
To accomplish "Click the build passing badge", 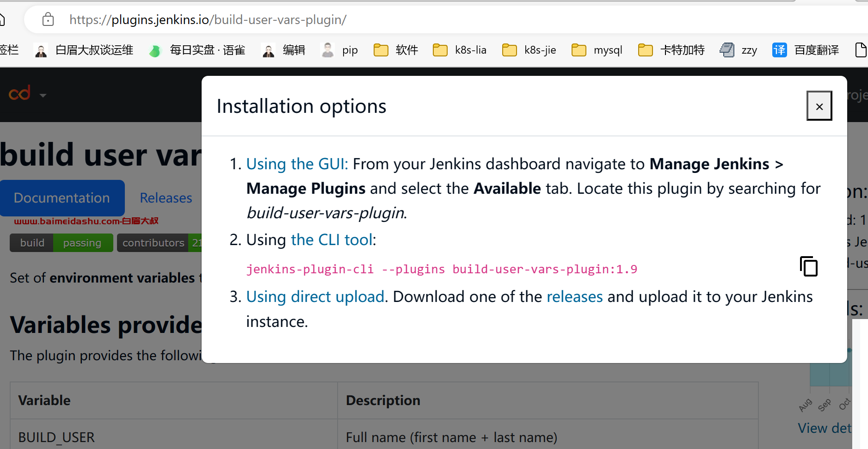I will tap(62, 243).
